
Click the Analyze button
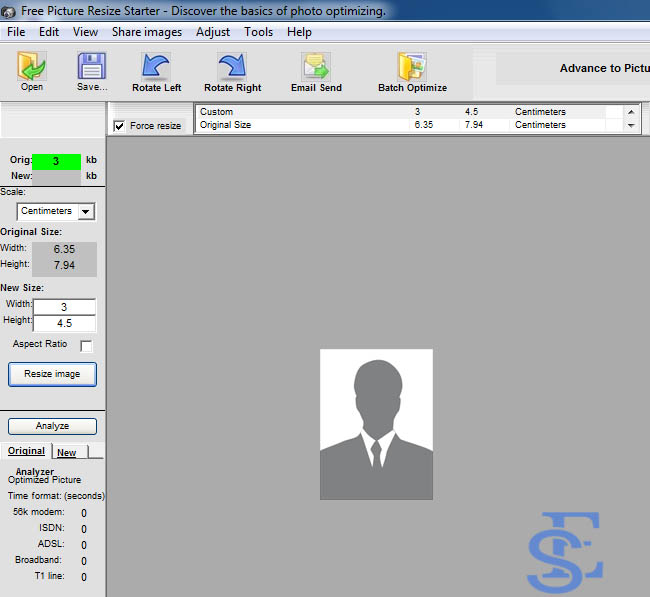pos(52,426)
